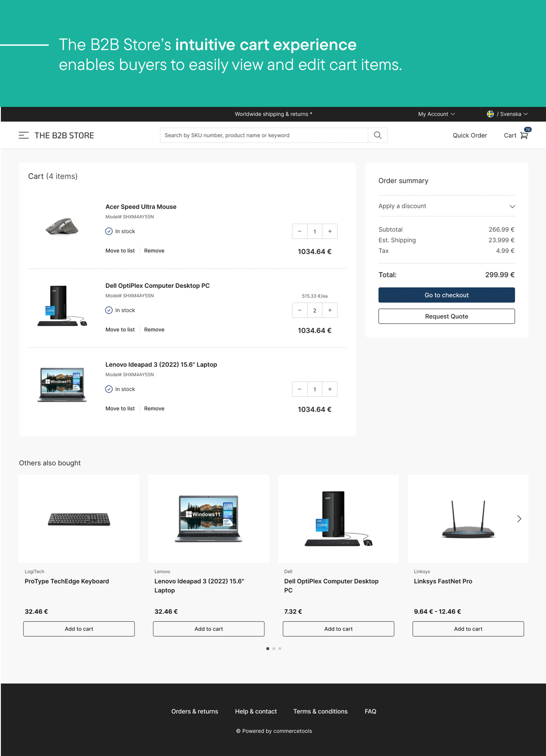
Task: Click the Go to checkout button
Action: 446,295
